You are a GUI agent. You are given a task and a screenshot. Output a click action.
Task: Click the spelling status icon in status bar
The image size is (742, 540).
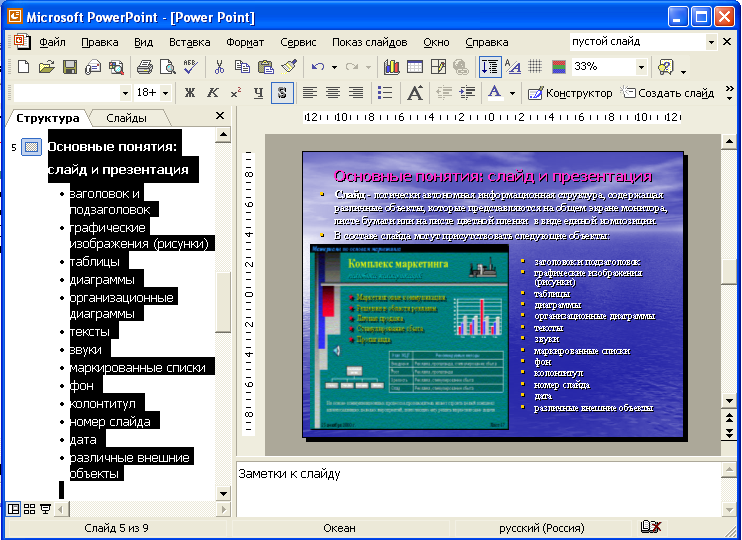point(650,527)
